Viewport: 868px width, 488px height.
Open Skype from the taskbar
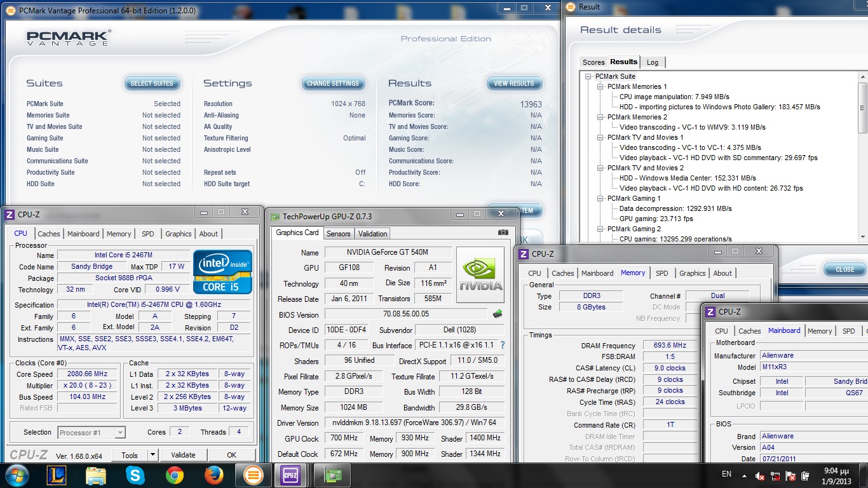coord(135,475)
